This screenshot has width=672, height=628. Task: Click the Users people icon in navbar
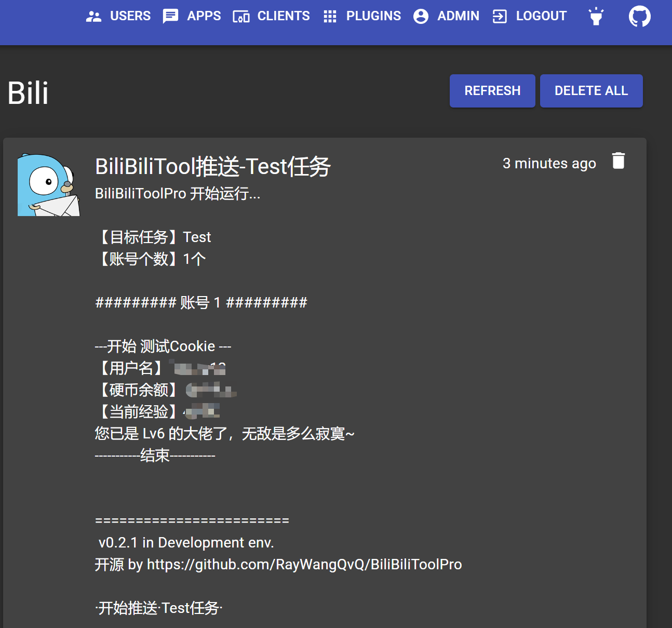click(x=93, y=16)
